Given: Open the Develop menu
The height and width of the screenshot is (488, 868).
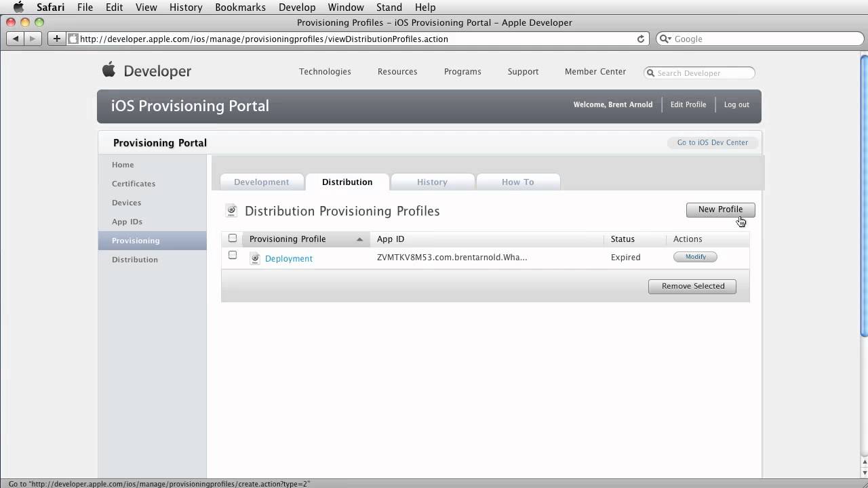Looking at the screenshot, I should click(x=297, y=7).
